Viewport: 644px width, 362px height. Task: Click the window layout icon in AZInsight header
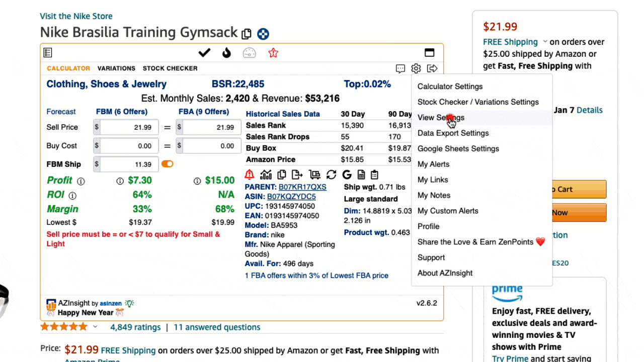point(430,53)
